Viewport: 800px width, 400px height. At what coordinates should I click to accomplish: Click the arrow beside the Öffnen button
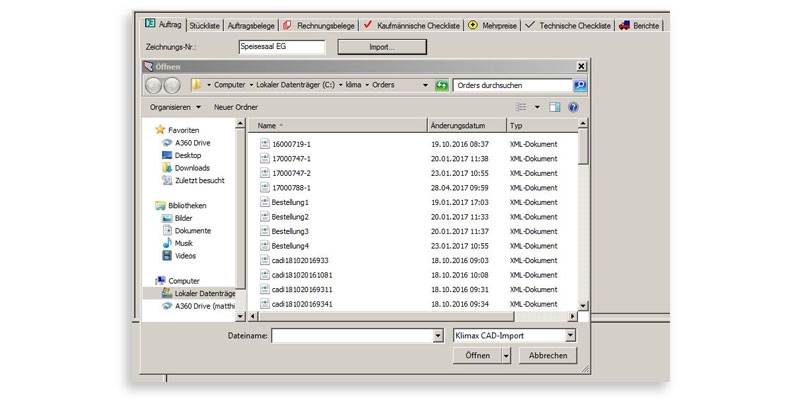tap(507, 355)
